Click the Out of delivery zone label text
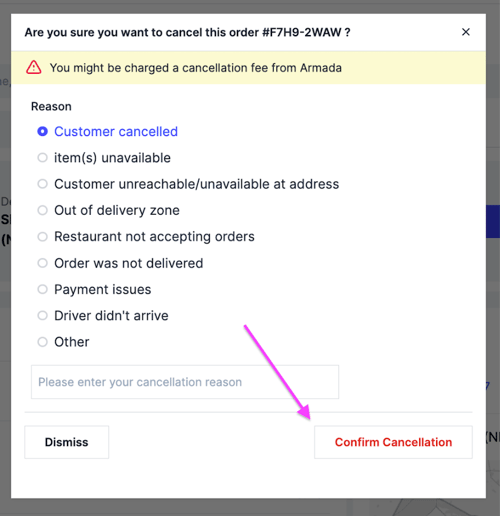 click(117, 210)
